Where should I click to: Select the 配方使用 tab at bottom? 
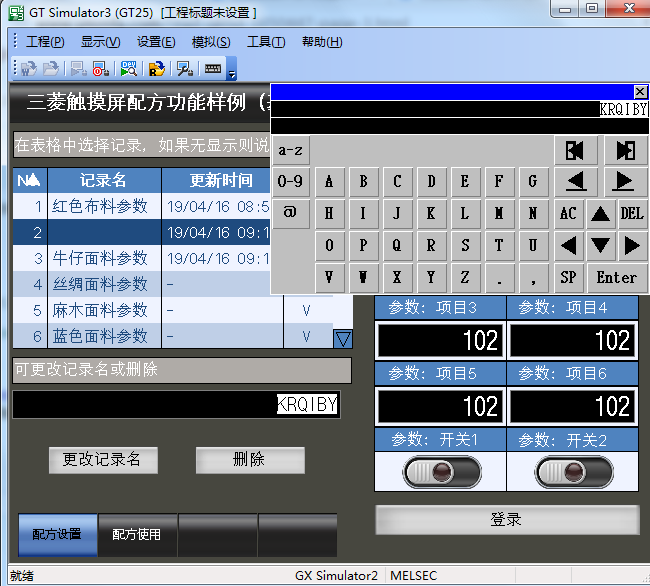click(x=137, y=535)
